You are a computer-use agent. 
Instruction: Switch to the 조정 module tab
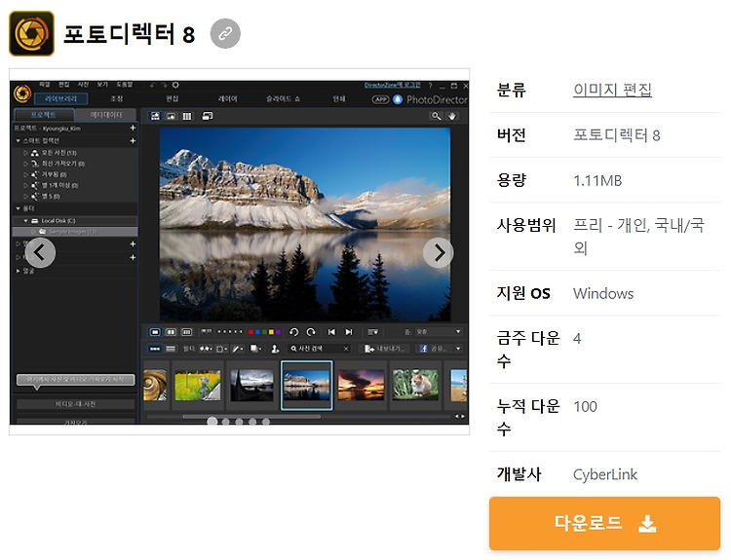(x=117, y=98)
